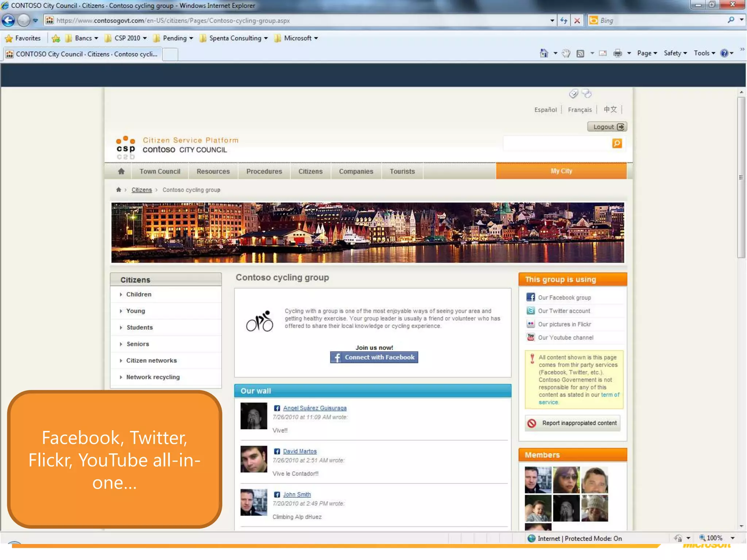Click the cyclist group logo image
This screenshot has height=560, width=747.
click(260, 321)
